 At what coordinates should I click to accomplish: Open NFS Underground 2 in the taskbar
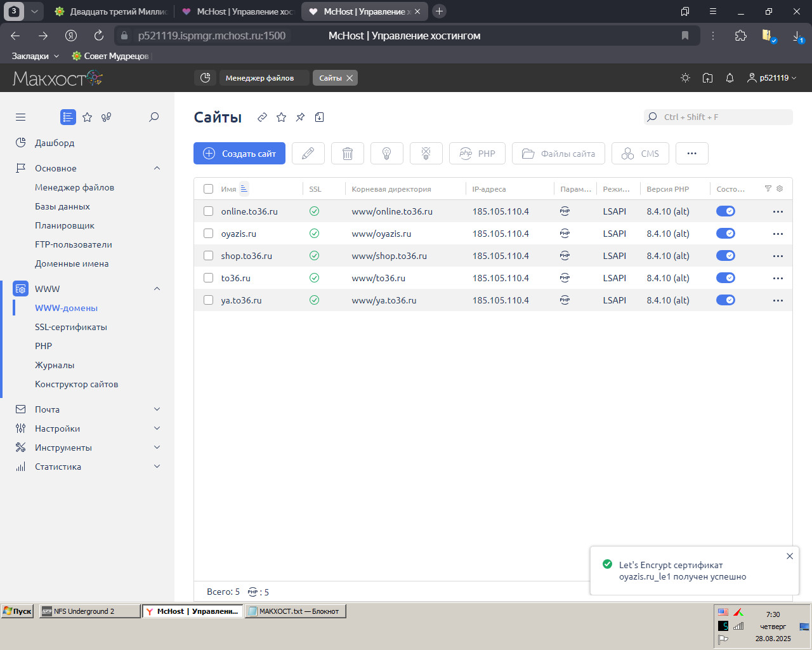pyautogui.click(x=89, y=611)
